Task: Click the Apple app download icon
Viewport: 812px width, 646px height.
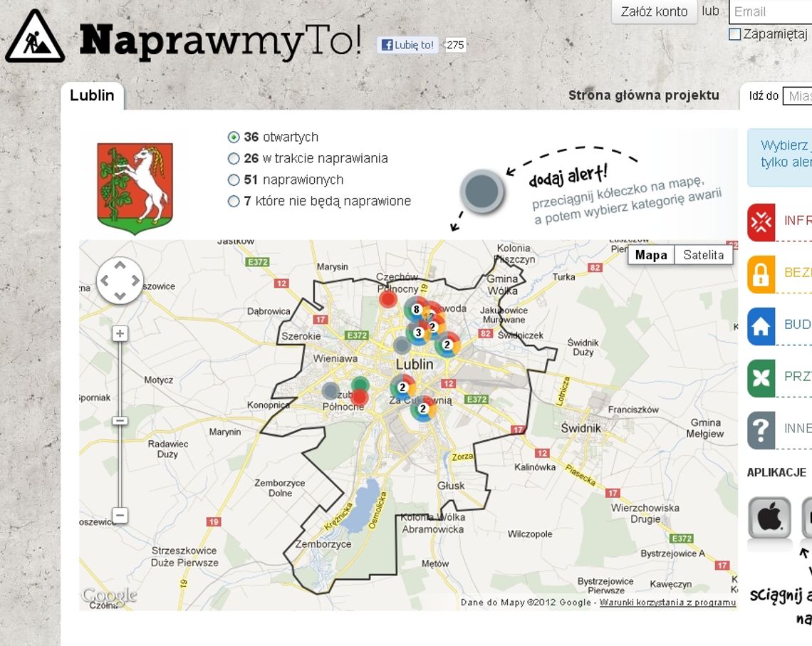Action: pyautogui.click(x=769, y=518)
